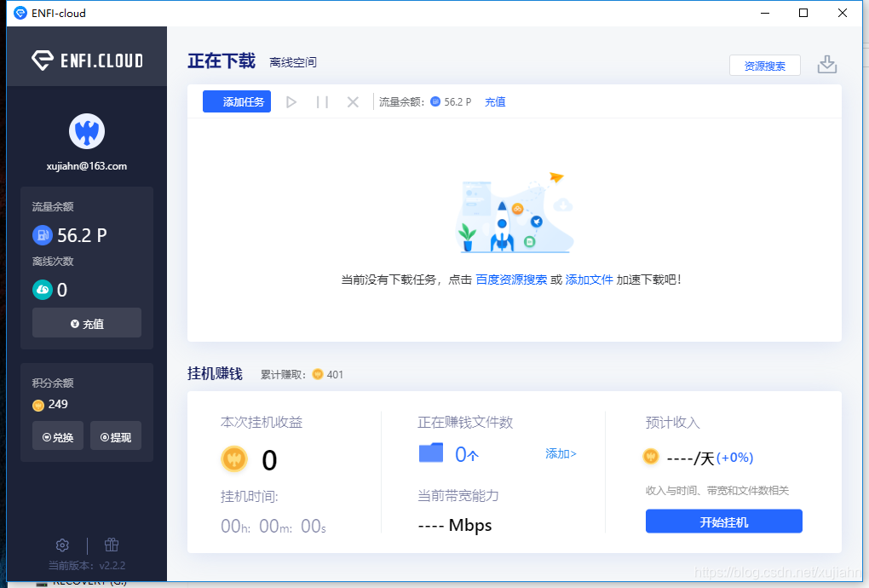This screenshot has height=588, width=869.
Task: Open the gift box icon
Action: coord(112,545)
